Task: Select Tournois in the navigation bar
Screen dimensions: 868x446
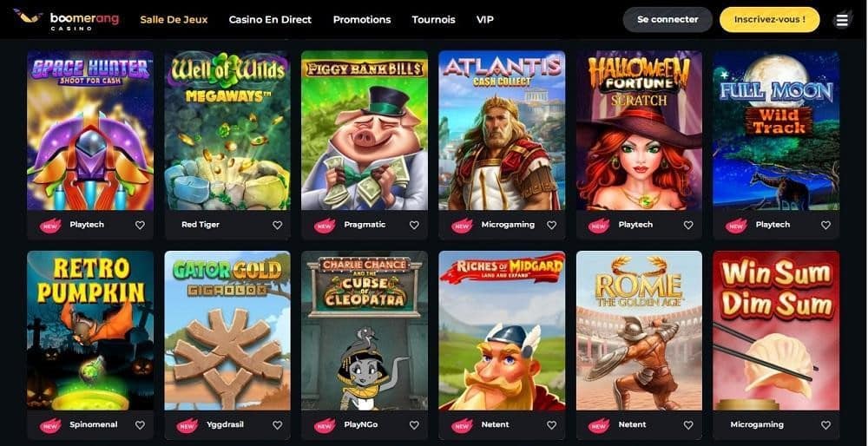Action: point(433,20)
